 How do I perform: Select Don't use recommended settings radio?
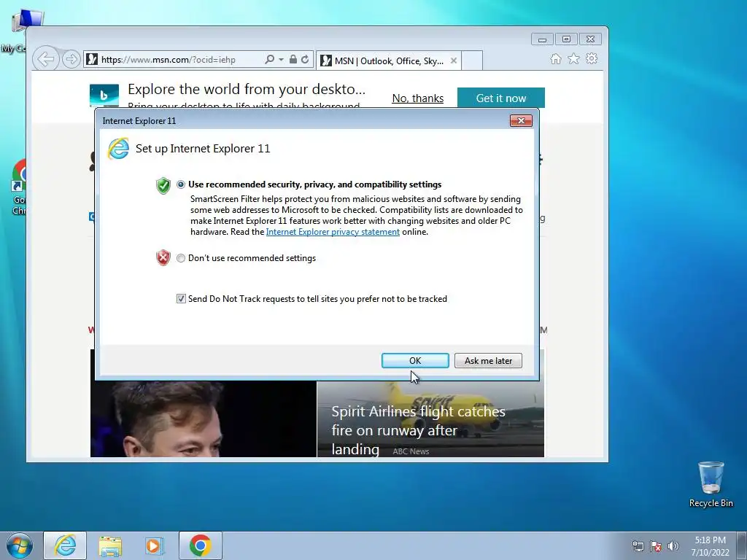[x=181, y=258]
